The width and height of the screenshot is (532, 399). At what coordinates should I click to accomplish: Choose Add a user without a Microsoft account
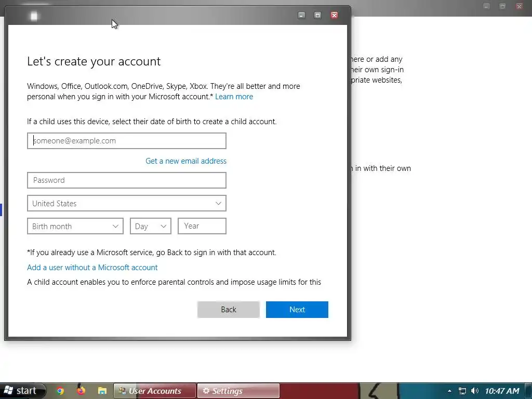point(92,268)
